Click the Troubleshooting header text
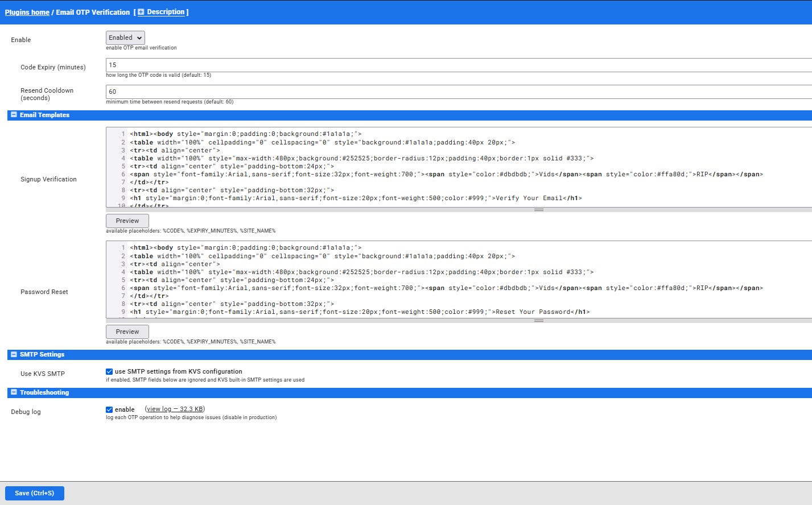This screenshot has width=812, height=505. [44, 392]
